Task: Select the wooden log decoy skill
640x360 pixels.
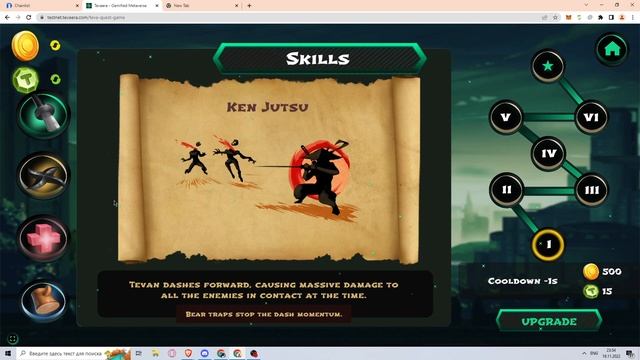Action: (x=43, y=300)
